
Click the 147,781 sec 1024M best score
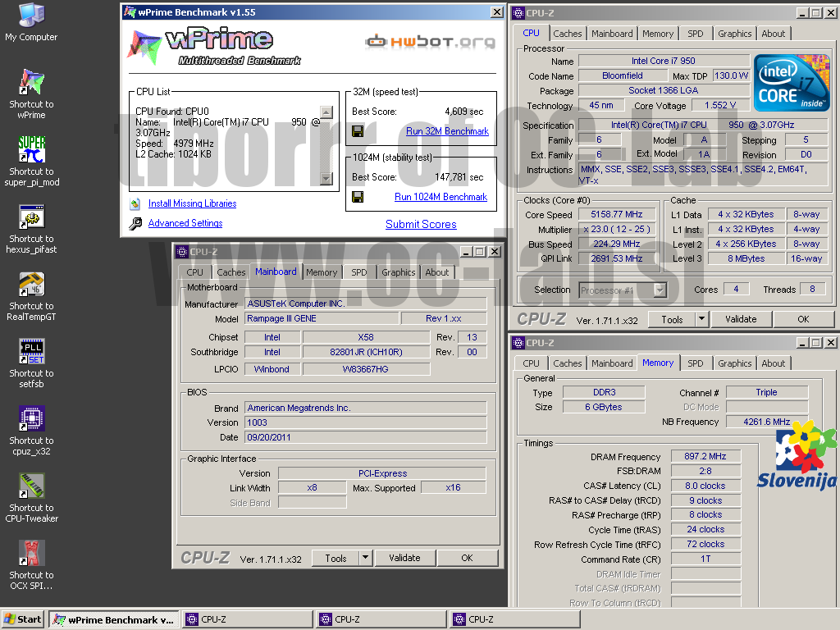point(459,177)
